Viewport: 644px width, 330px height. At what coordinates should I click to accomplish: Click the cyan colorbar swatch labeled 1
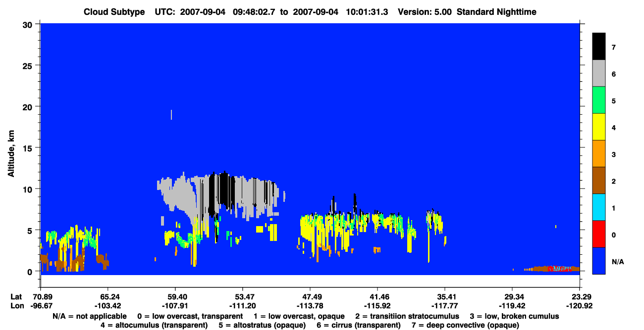click(599, 207)
